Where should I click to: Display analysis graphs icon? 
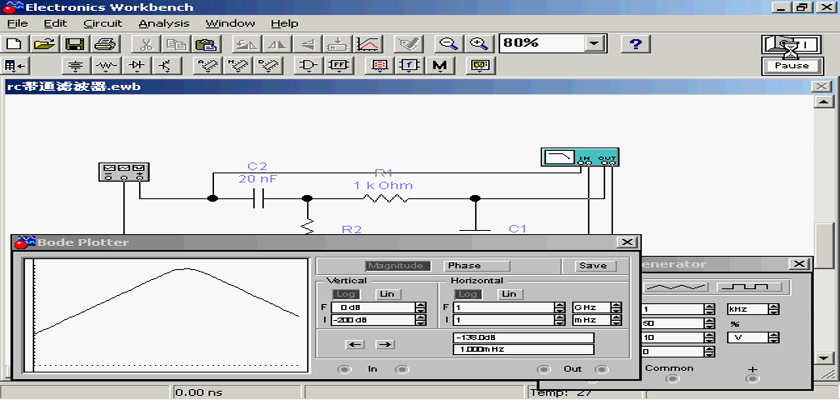[369, 44]
